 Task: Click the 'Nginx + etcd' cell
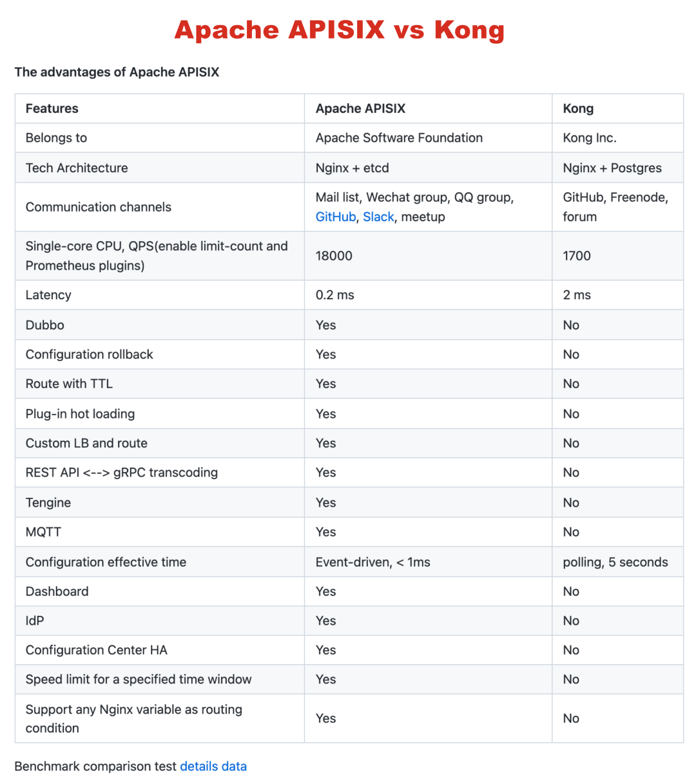352,168
